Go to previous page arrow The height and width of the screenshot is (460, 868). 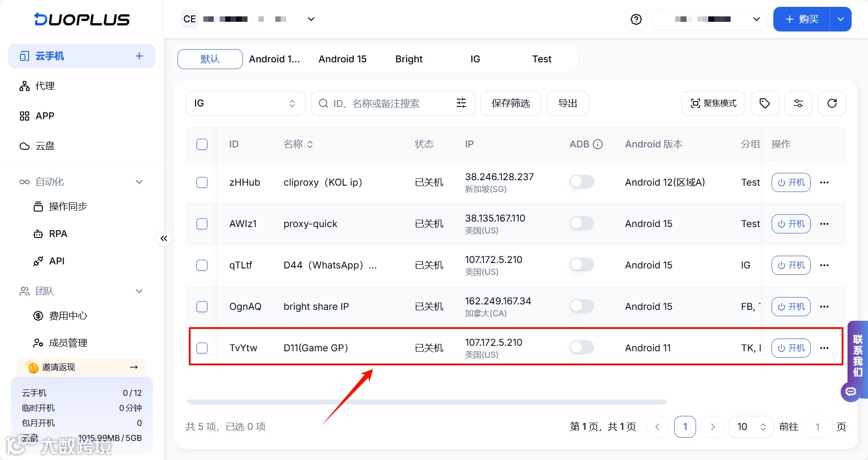[657, 427]
